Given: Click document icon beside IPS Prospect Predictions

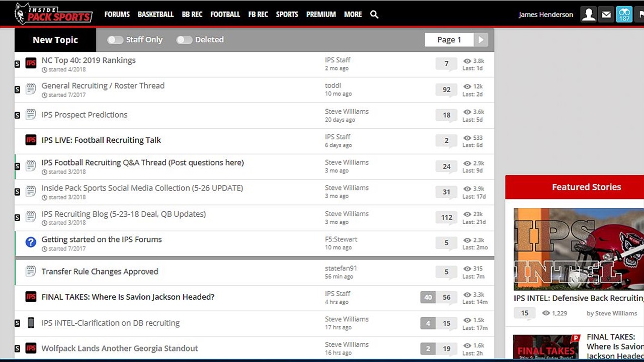Looking at the screenshot, I should click(x=31, y=115).
